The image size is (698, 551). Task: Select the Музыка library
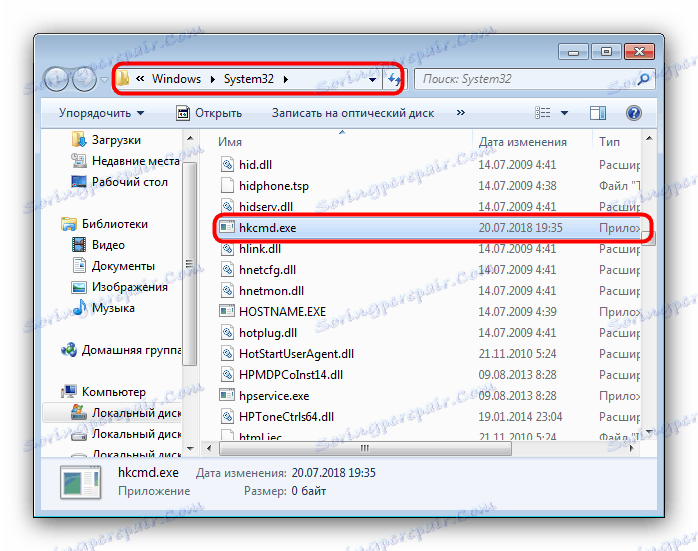tap(103, 308)
